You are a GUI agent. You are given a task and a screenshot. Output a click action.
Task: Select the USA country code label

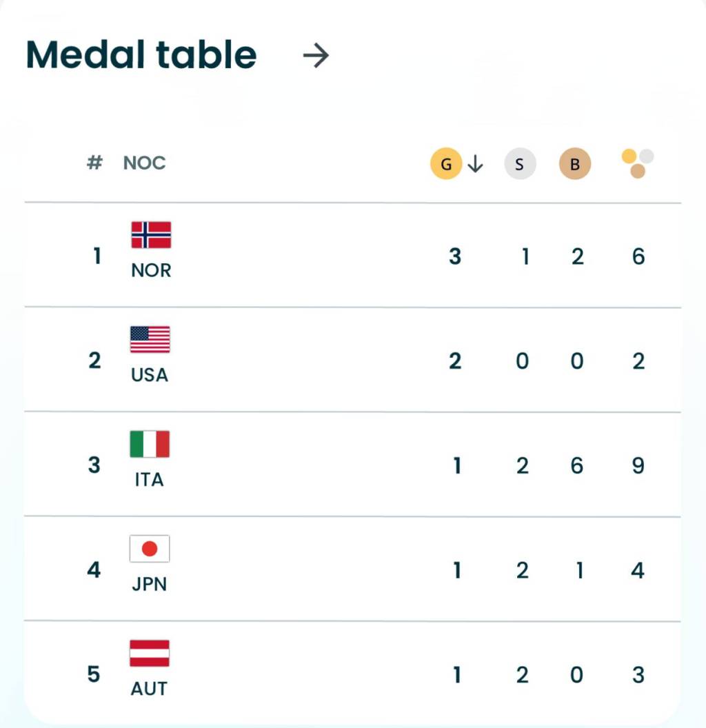pyautogui.click(x=150, y=375)
